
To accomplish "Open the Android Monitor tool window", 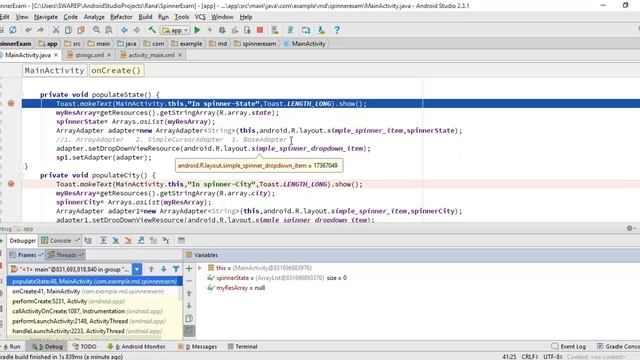I will point(136,346).
